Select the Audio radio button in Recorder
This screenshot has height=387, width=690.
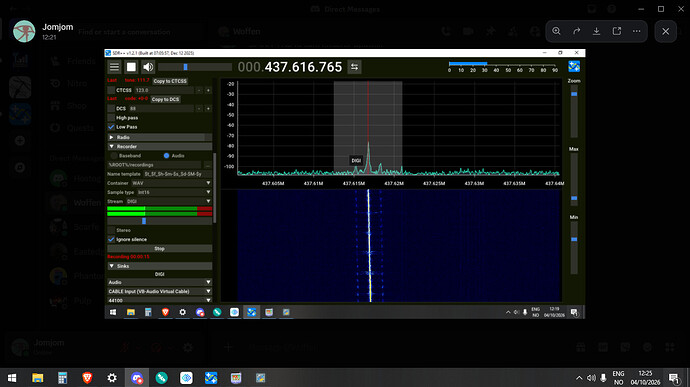[166, 155]
